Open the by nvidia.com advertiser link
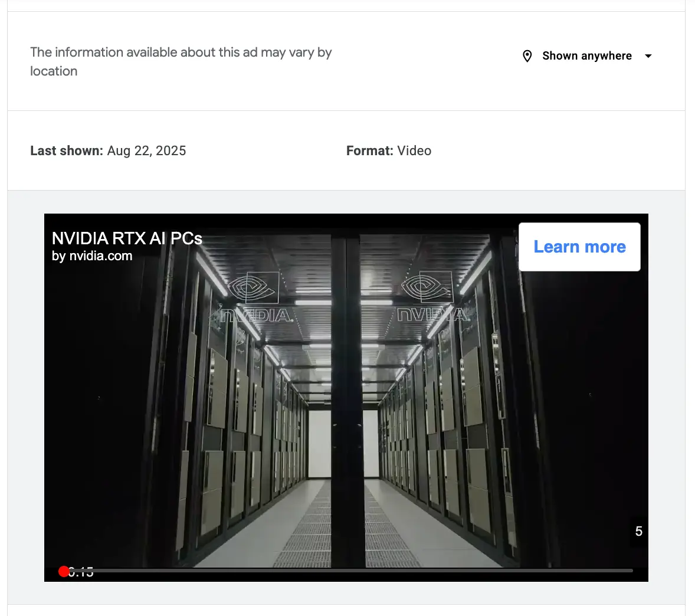Image resolution: width=695 pixels, height=616 pixels. coord(92,256)
